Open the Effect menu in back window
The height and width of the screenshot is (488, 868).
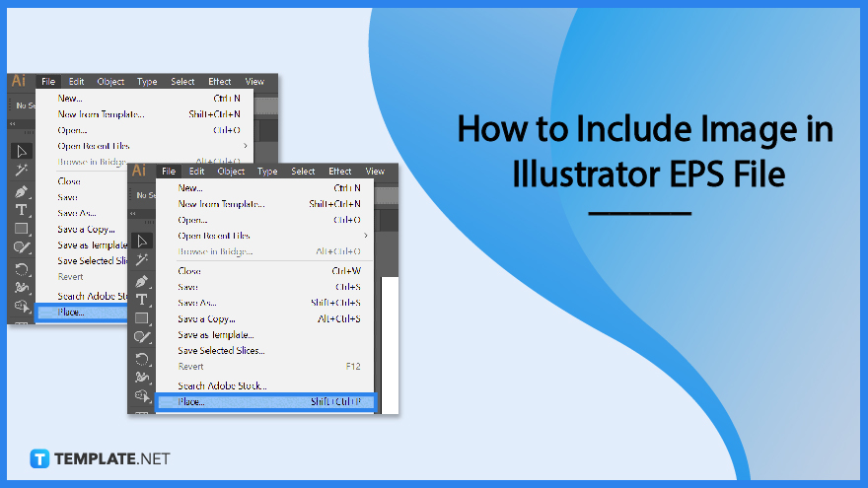(220, 81)
